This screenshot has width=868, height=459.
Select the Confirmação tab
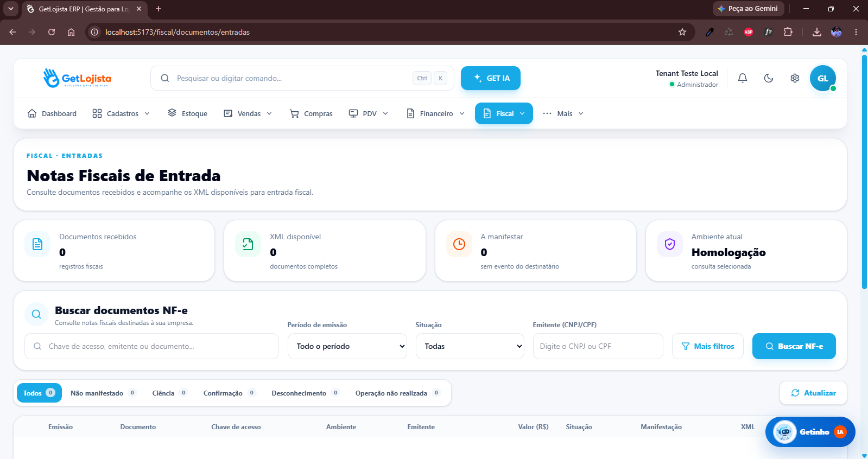pos(229,393)
